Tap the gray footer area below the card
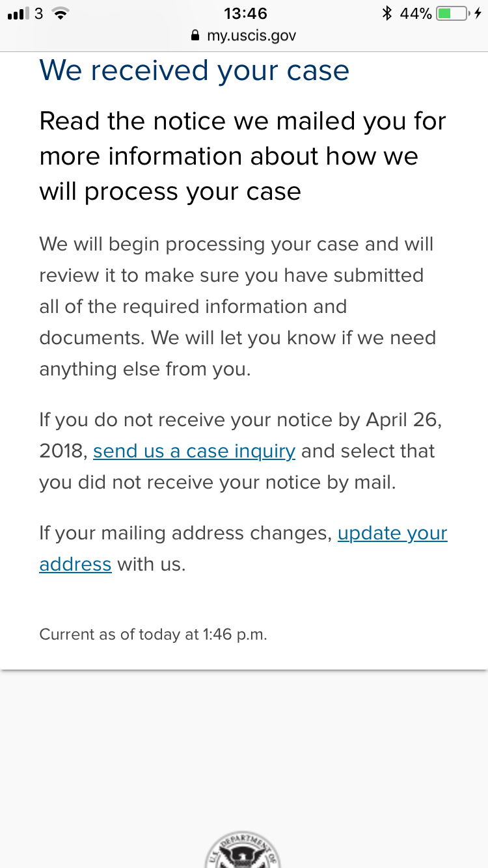 [244, 748]
